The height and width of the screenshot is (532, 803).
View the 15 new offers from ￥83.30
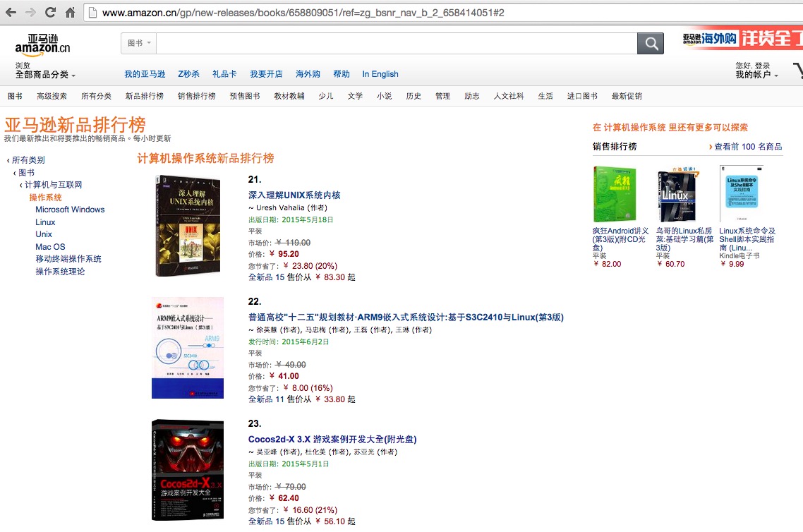(301, 277)
